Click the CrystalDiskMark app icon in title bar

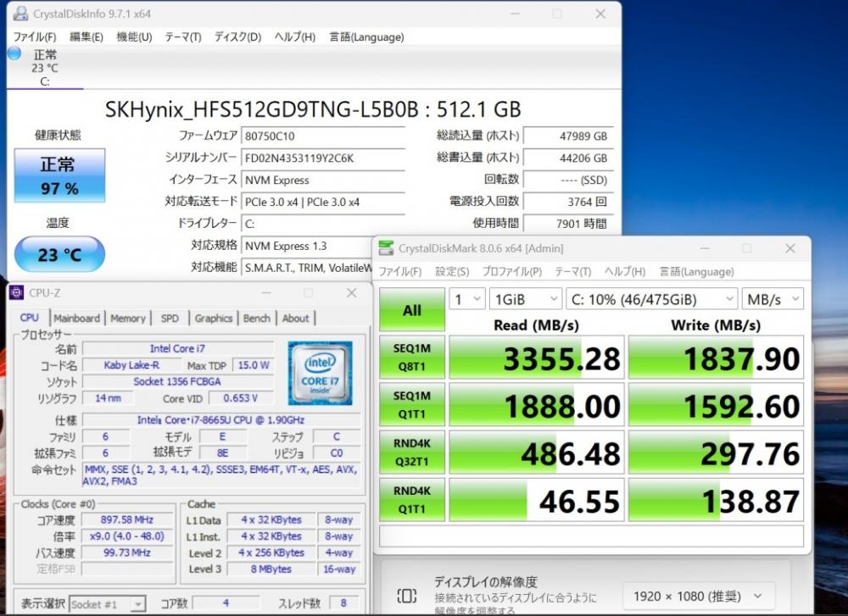point(386,248)
